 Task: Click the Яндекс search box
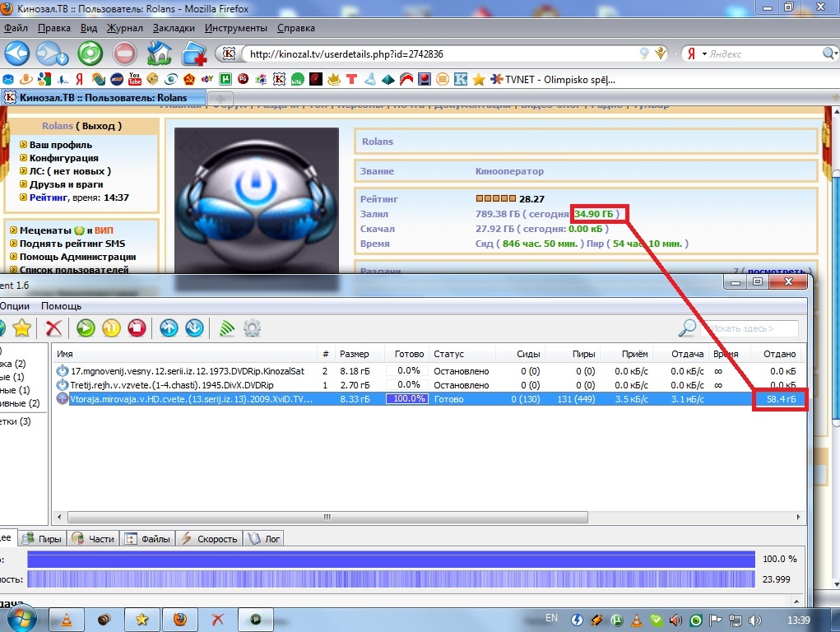(763, 53)
